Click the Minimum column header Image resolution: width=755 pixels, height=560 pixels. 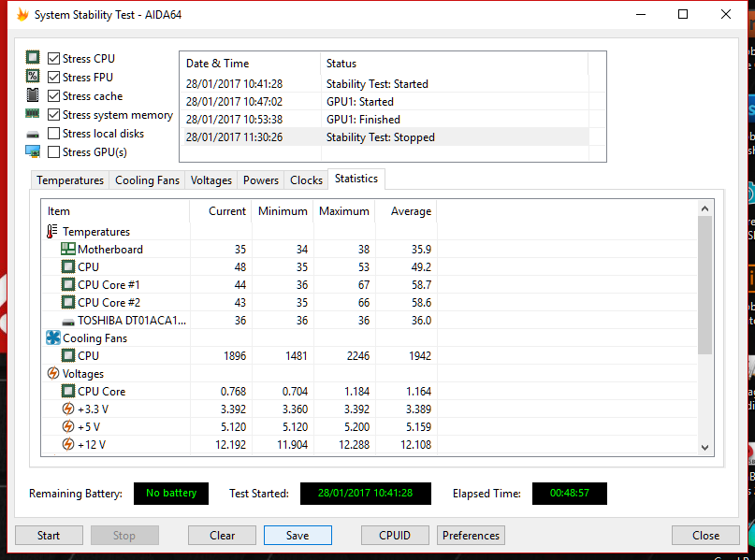[x=283, y=211]
